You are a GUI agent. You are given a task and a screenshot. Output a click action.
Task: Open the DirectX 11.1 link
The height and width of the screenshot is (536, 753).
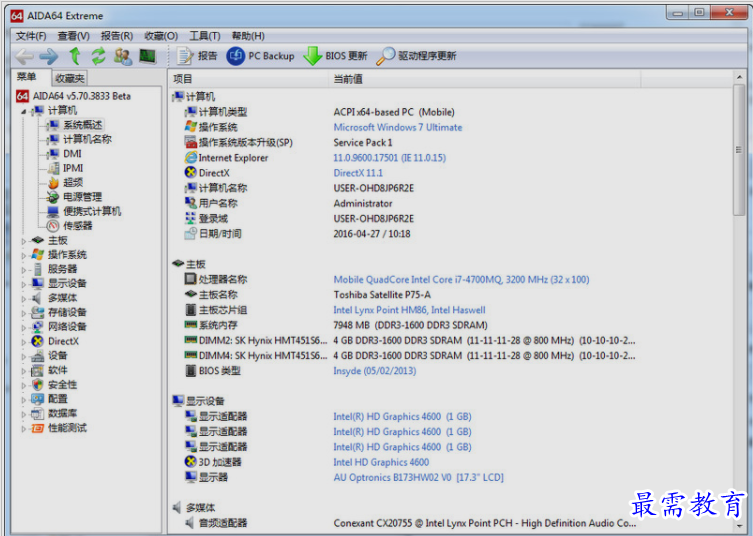[358, 173]
